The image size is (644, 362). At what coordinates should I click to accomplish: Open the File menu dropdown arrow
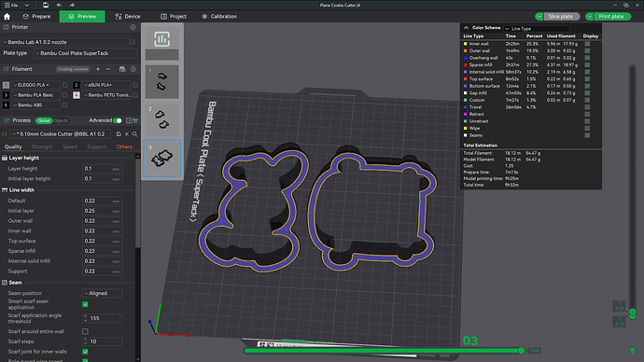tap(27, 5)
